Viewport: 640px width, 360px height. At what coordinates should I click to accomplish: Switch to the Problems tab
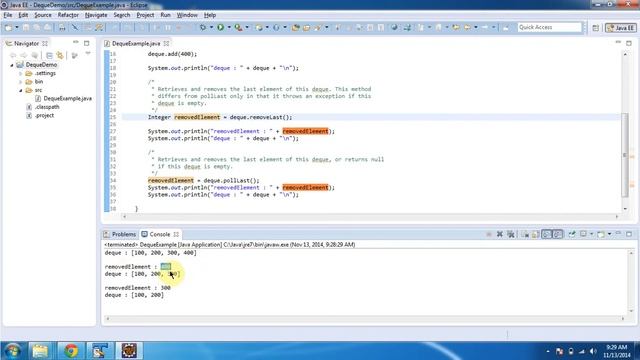[120, 234]
